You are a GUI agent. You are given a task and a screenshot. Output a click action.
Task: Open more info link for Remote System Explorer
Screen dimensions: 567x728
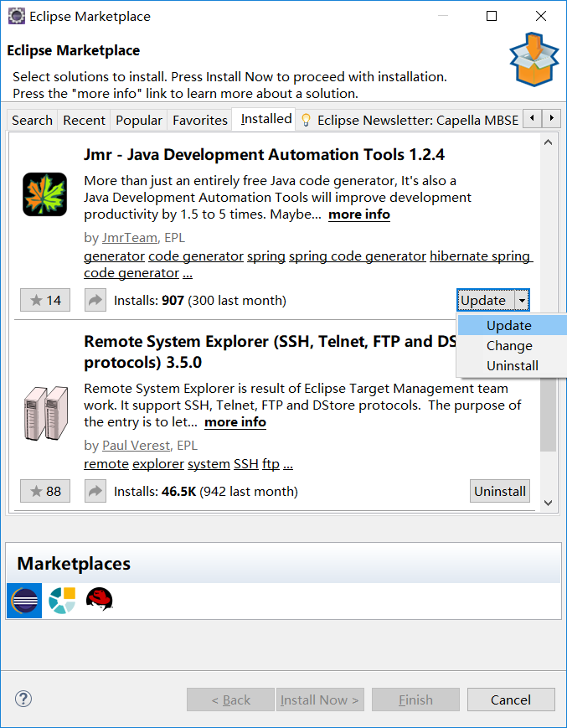235,422
